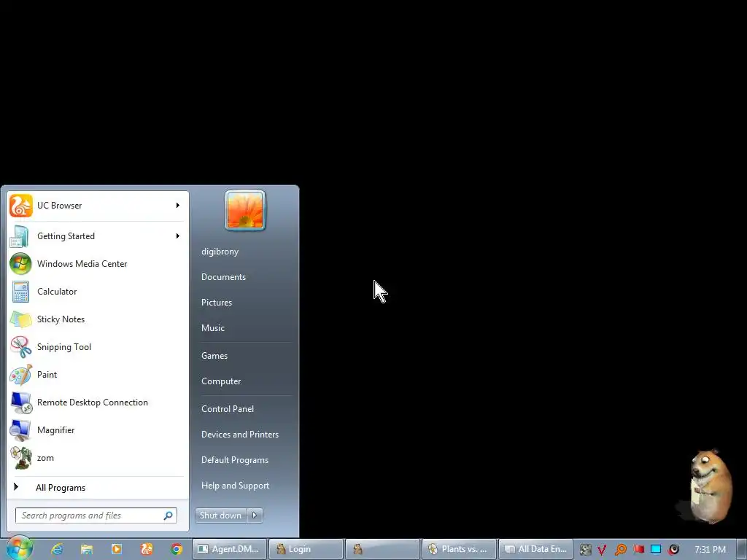
Task: Click the first system tray icon
Action: point(585,550)
